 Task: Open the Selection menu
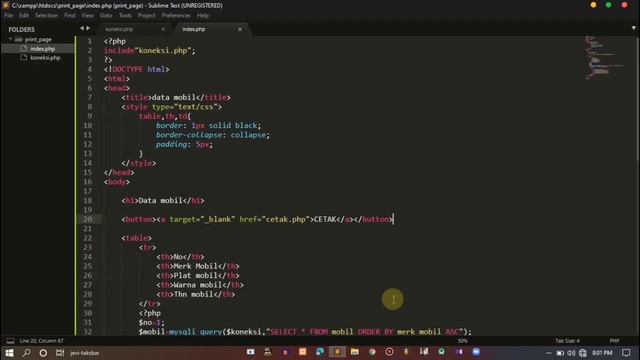point(47,16)
